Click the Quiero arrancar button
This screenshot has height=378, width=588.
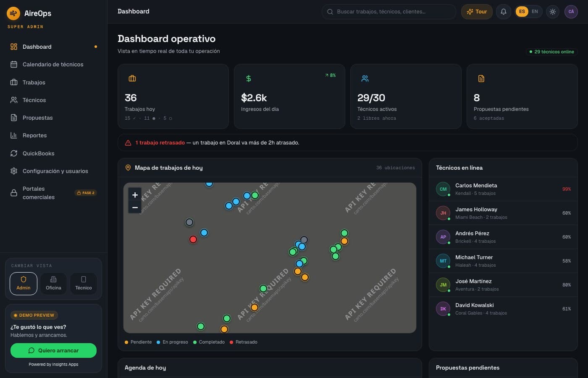[53, 350]
